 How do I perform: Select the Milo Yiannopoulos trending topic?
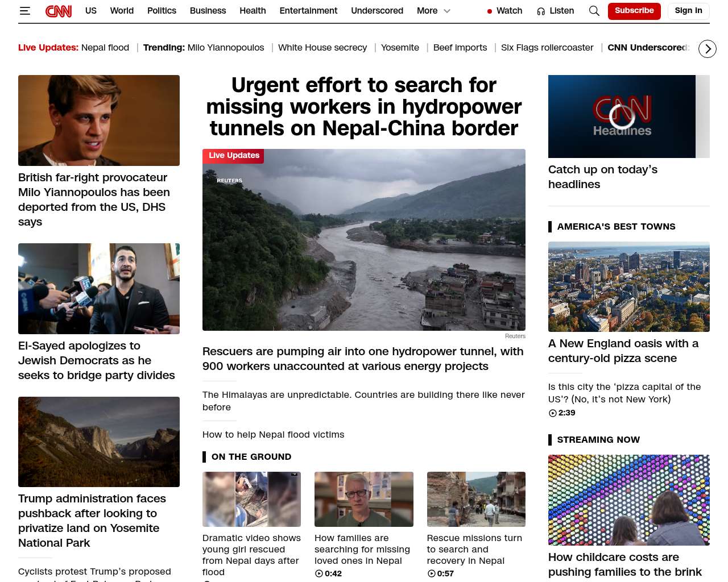pos(226,48)
